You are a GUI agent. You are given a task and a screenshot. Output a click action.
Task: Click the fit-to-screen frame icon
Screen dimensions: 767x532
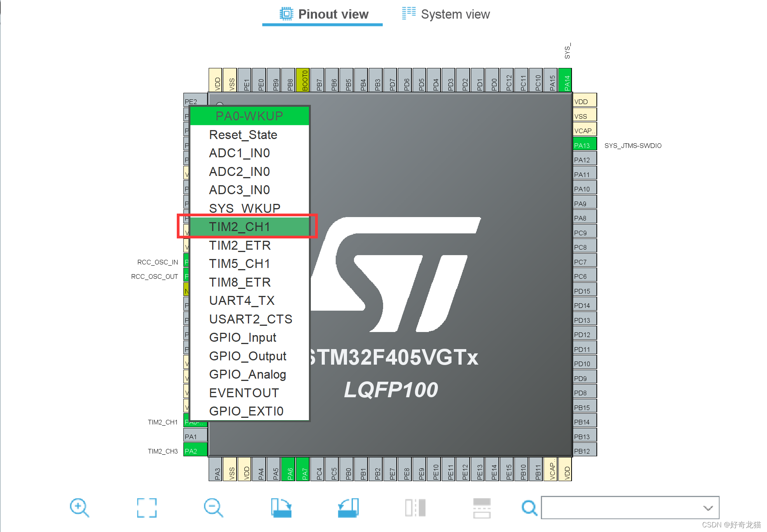[x=146, y=508]
